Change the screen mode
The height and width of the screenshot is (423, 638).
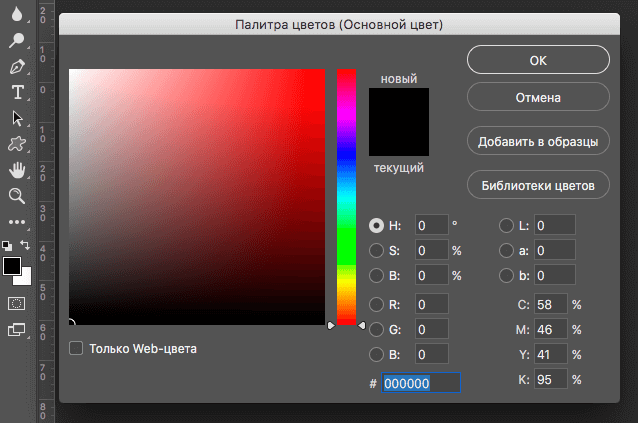pos(17,329)
